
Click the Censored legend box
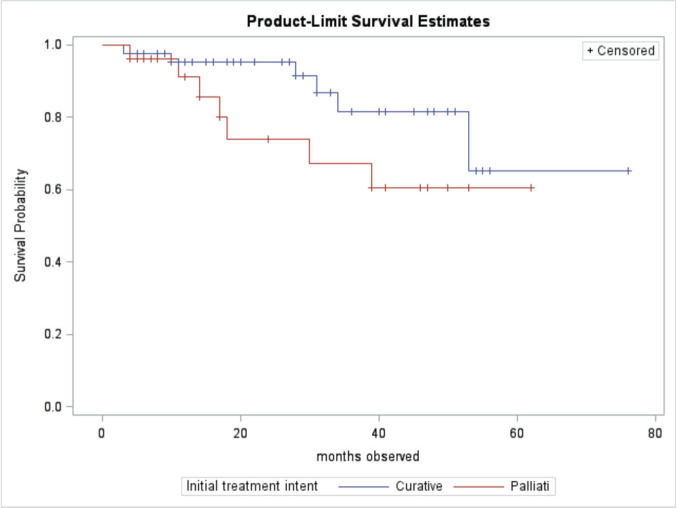click(620, 50)
